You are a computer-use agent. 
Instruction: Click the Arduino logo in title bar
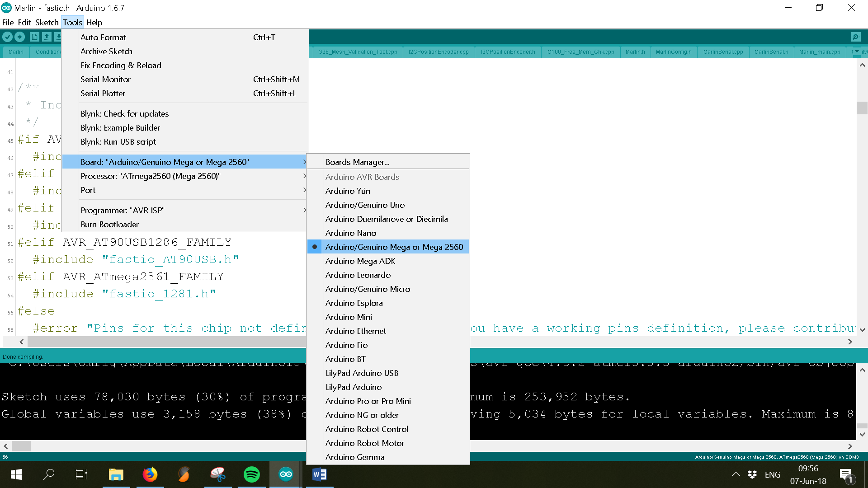pyautogui.click(x=6, y=8)
